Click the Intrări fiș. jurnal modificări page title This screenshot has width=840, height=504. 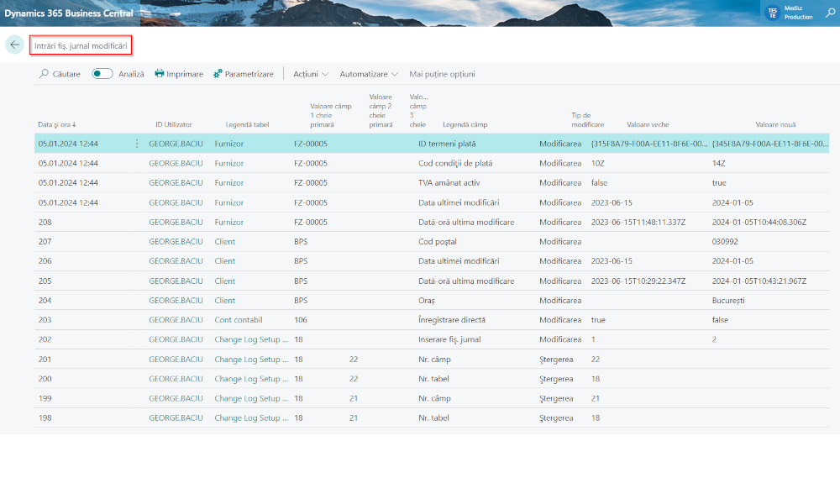point(80,45)
